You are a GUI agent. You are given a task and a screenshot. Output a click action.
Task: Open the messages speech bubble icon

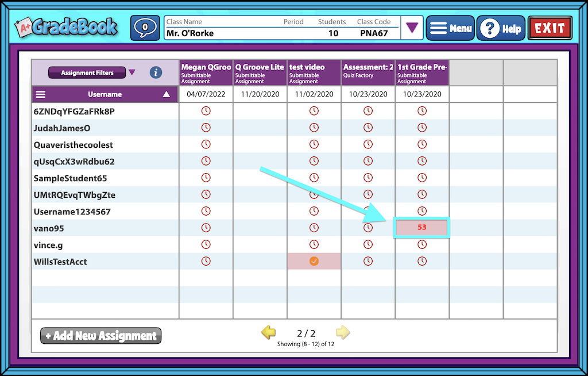click(145, 28)
